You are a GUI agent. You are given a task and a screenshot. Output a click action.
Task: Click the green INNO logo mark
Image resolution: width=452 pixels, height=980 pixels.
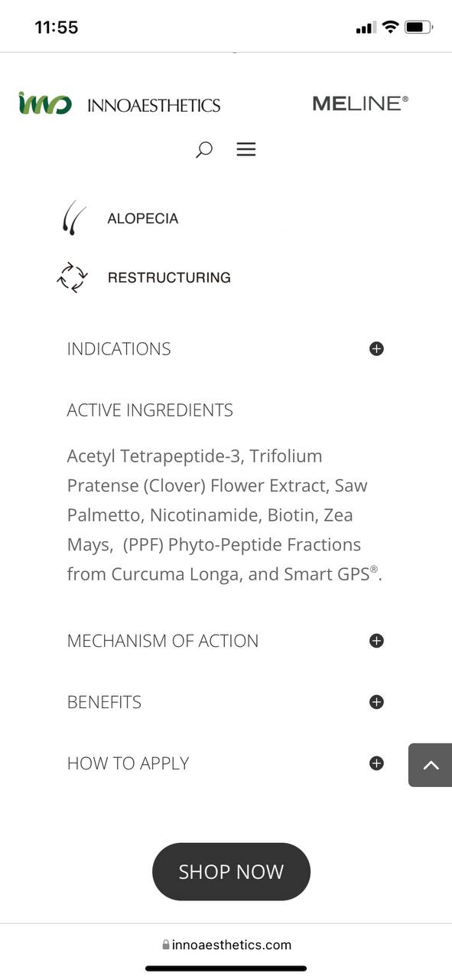[45, 103]
